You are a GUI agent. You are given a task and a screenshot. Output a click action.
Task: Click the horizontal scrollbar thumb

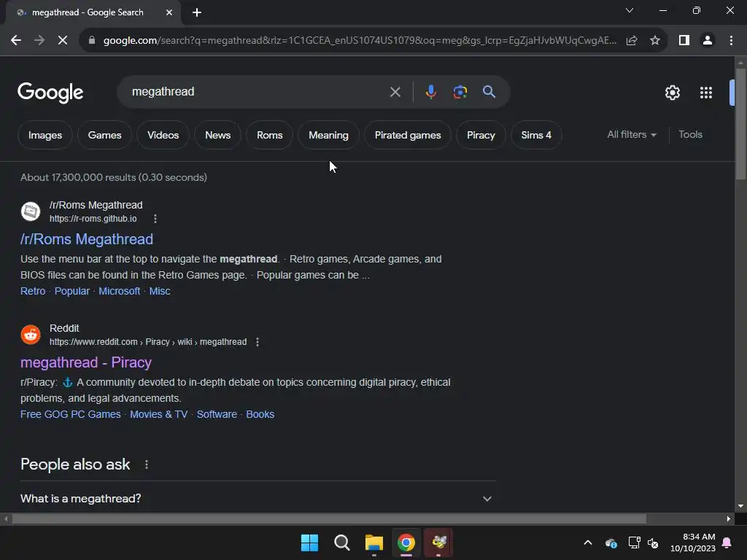coord(329,518)
